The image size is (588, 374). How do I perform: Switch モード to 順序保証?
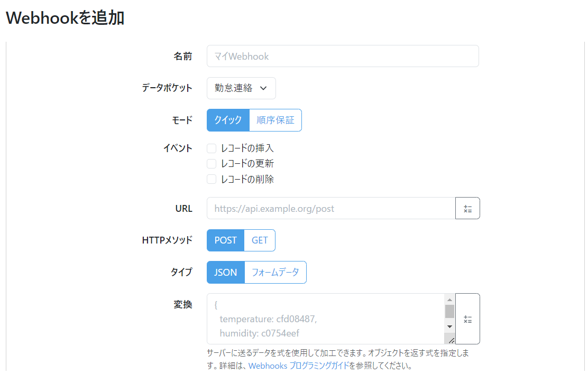275,120
